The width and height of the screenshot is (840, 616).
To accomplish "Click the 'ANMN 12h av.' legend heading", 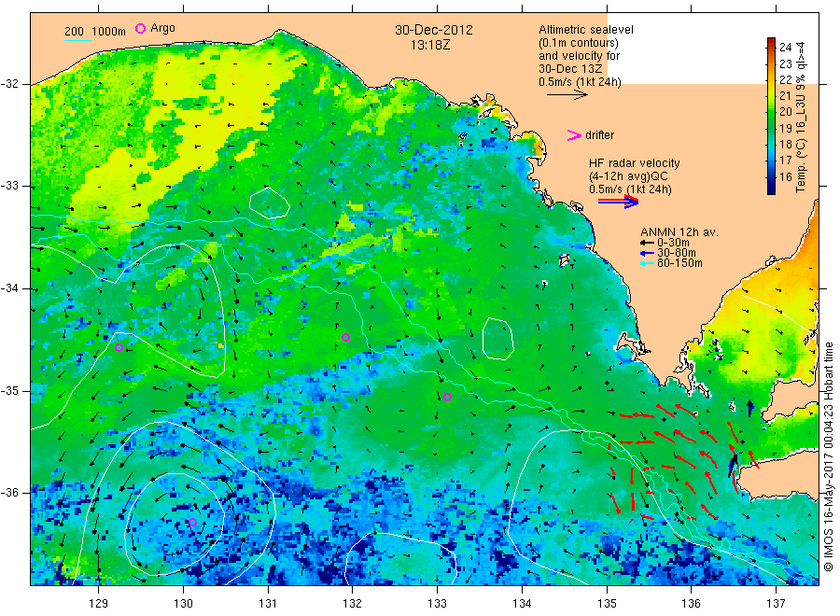I will [x=679, y=232].
